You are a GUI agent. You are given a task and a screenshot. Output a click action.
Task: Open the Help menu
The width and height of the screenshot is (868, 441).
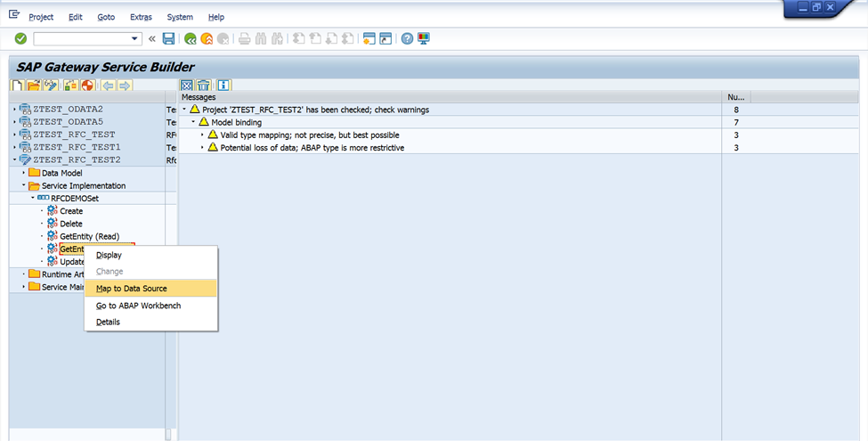216,17
